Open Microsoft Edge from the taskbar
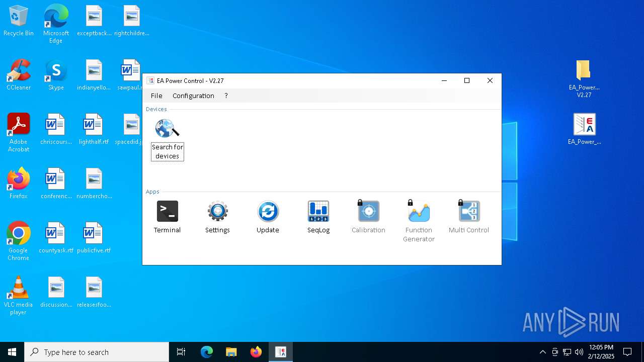This screenshot has width=644, height=362. coord(207,352)
